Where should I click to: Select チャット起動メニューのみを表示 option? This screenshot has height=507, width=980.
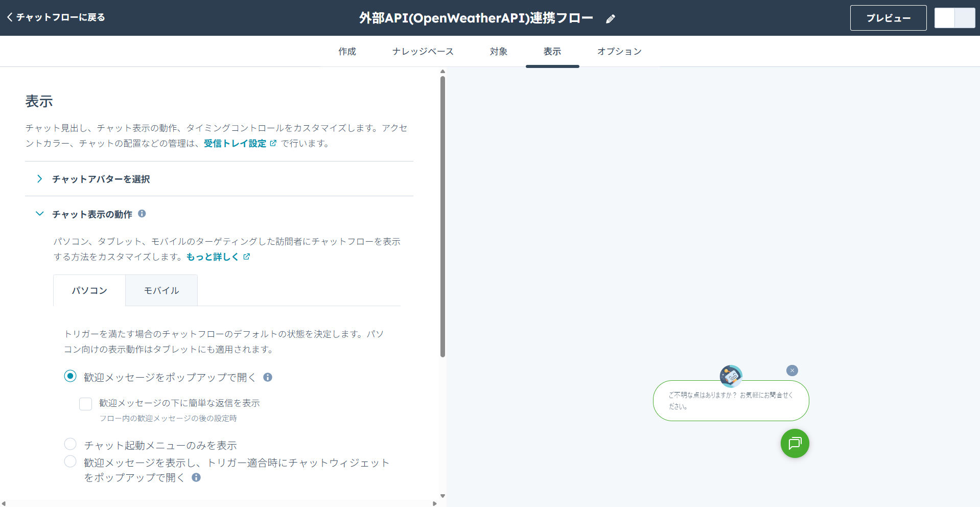click(70, 444)
